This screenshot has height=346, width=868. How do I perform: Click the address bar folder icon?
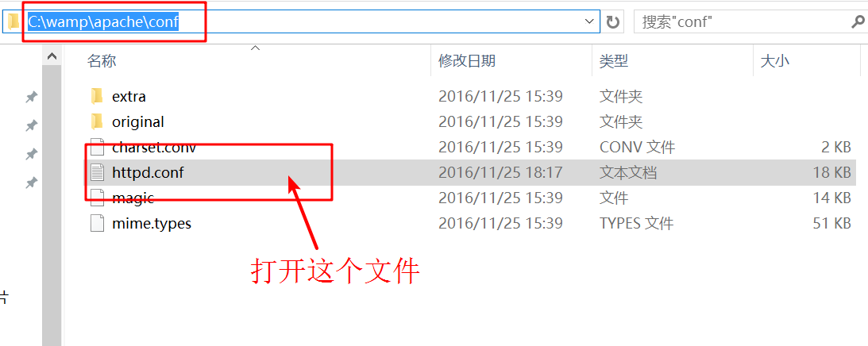(x=14, y=21)
